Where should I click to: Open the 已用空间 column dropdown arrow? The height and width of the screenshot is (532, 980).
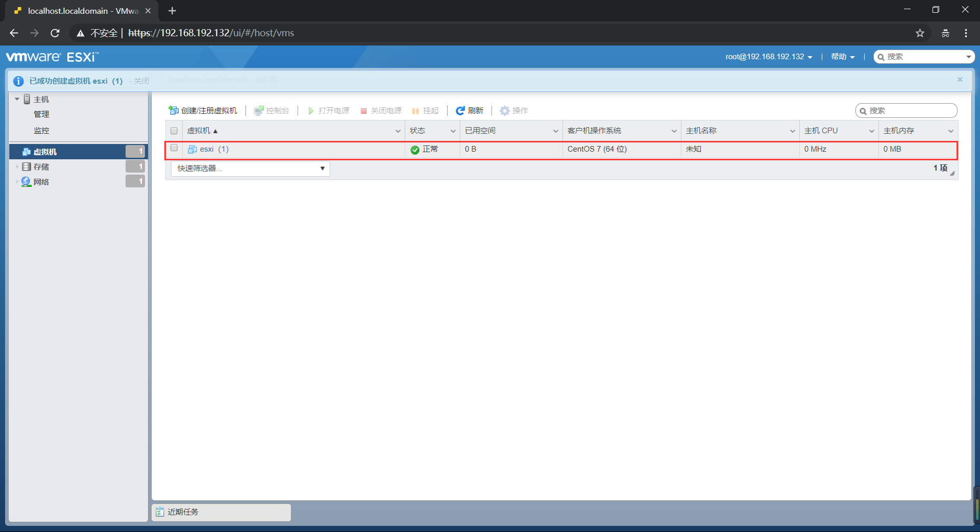[x=555, y=131]
